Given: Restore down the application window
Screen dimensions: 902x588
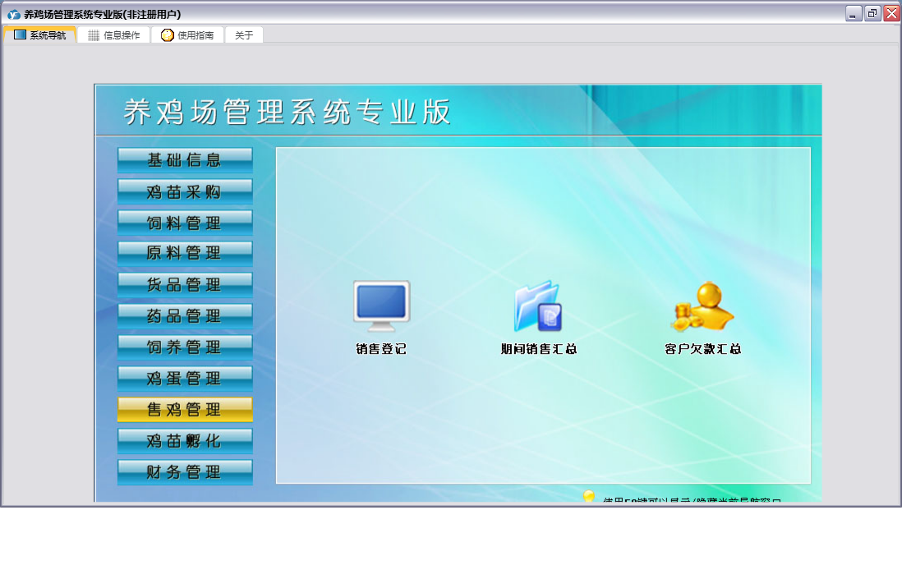Looking at the screenshot, I should click(x=872, y=13).
